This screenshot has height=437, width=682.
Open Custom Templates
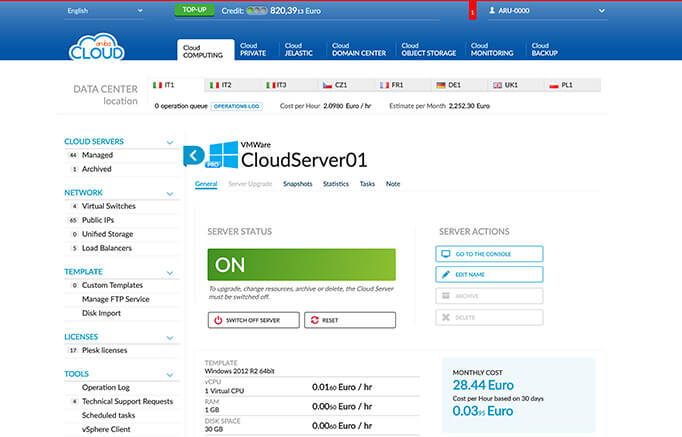click(x=112, y=285)
